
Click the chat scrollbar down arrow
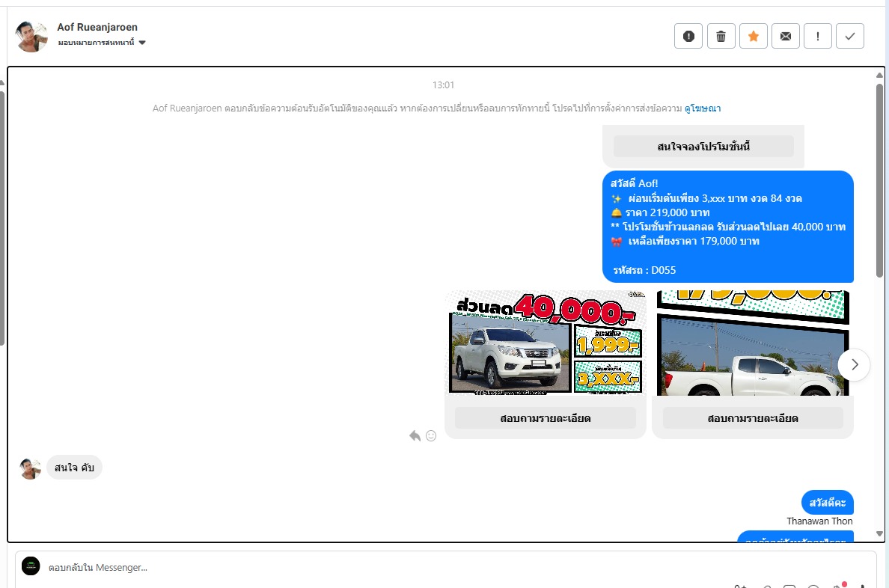[879, 533]
